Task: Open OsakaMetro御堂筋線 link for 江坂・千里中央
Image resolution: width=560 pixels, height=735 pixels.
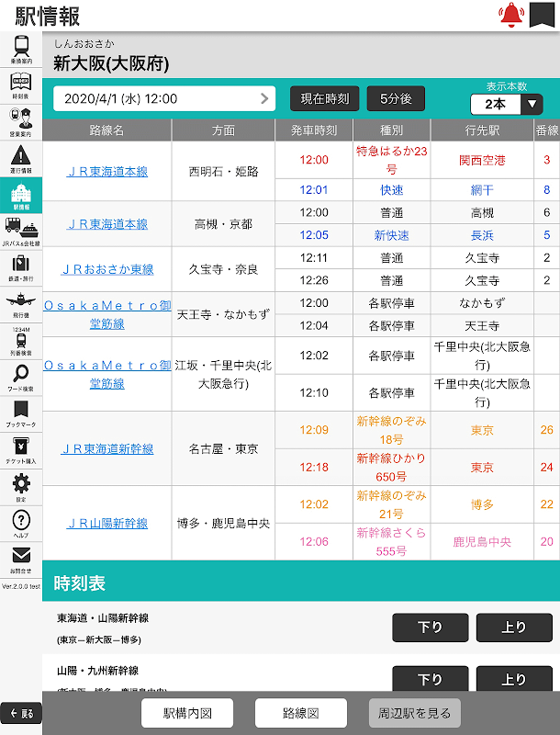Action: pyautogui.click(x=107, y=374)
